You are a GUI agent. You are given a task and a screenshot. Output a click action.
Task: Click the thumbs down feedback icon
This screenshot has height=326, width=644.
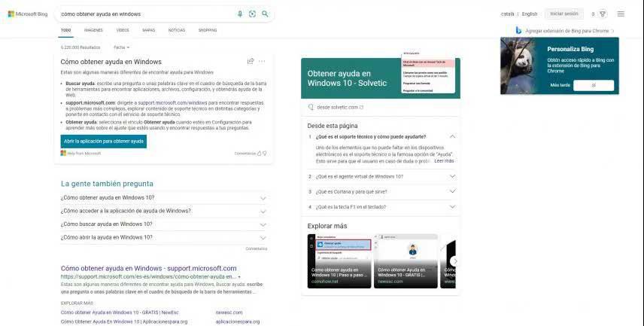[265, 154]
